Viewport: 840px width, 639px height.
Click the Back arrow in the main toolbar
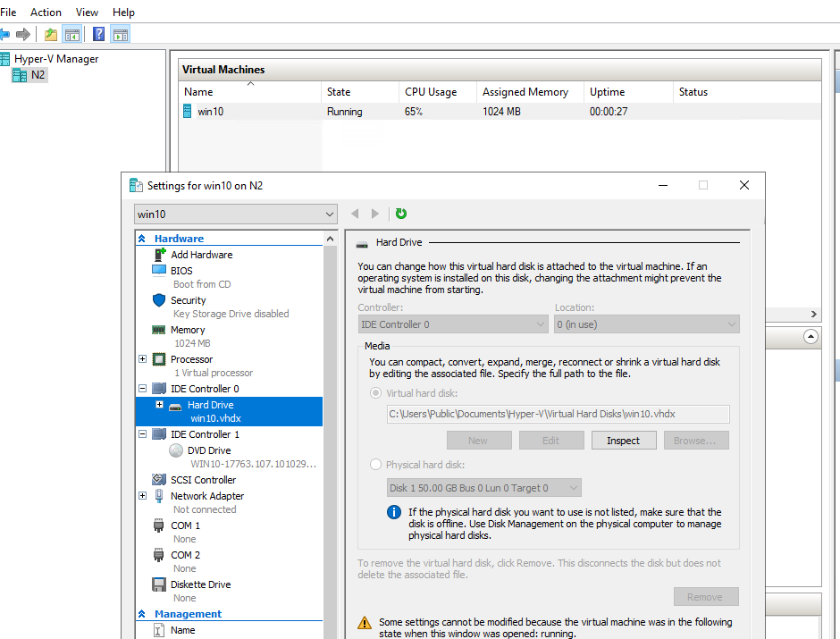[x=4, y=35]
